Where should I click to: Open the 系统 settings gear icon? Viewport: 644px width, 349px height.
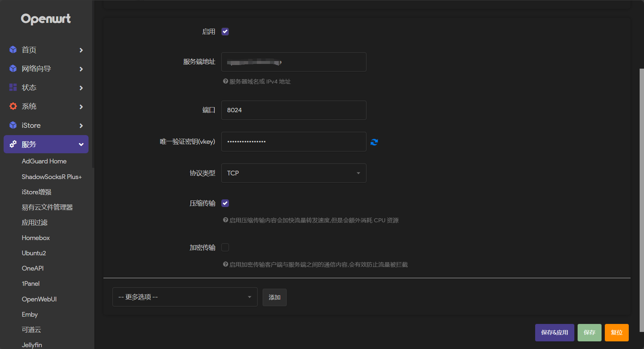point(13,106)
